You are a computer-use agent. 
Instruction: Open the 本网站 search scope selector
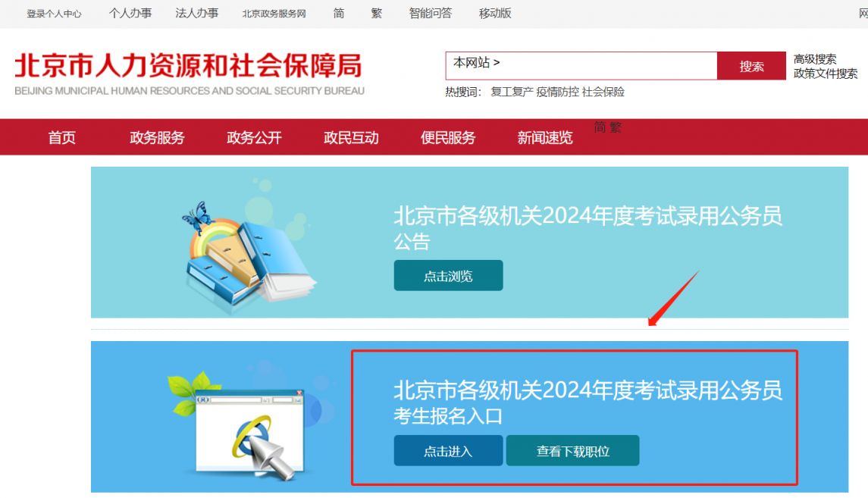tap(477, 62)
